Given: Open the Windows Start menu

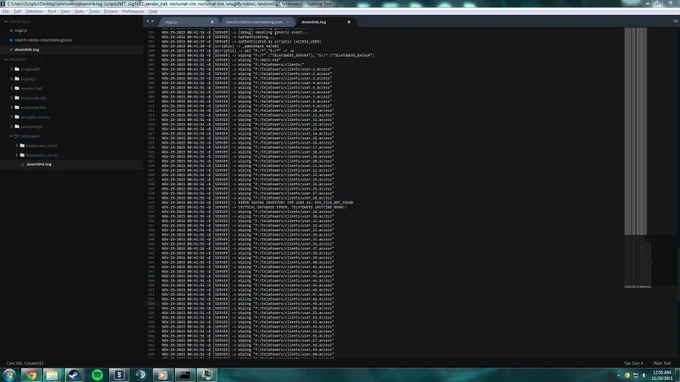Looking at the screenshot, I should click(9, 375).
